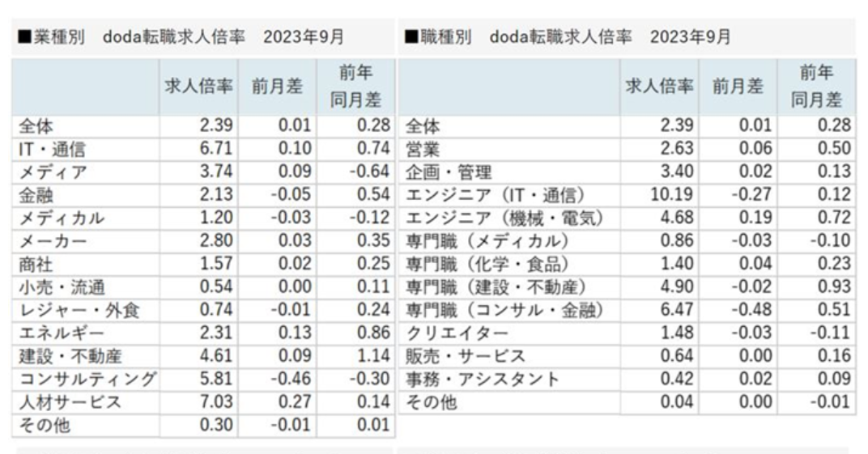Select value 4.68 in エンジニア（機械・電気） row
The image size is (868, 454).
(677, 218)
